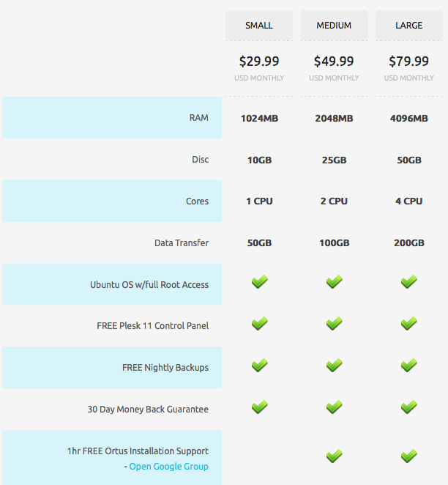
Task: Click the $49.99 monthly price
Action: click(334, 62)
